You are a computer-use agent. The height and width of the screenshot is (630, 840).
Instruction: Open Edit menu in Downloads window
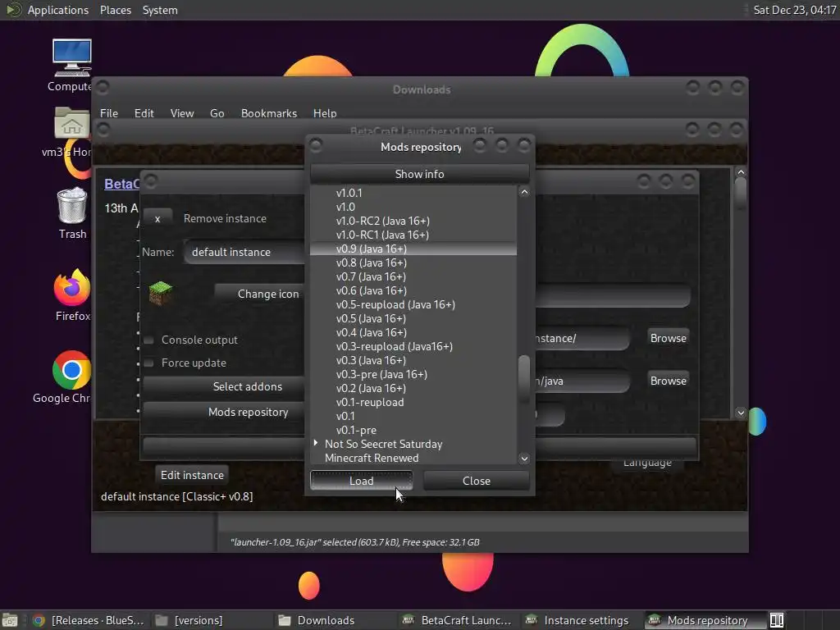tap(144, 113)
